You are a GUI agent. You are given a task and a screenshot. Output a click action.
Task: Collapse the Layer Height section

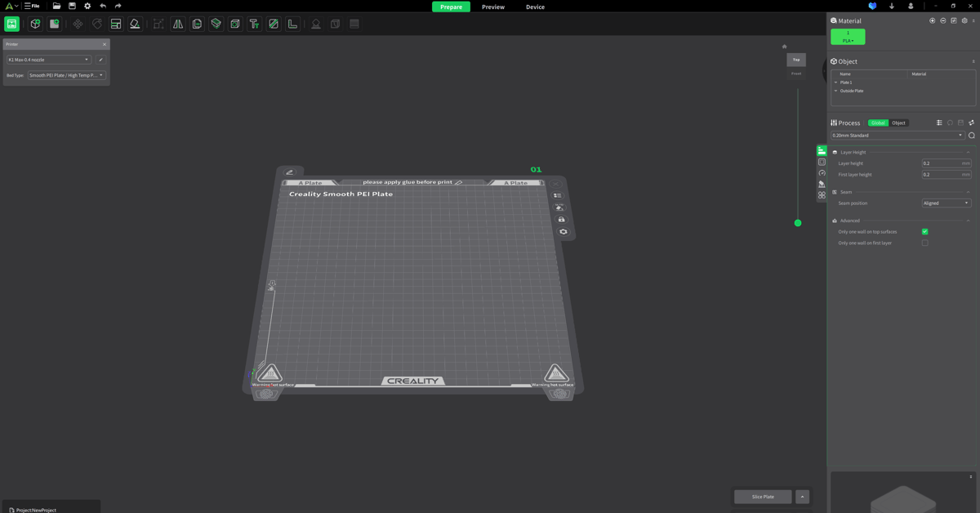(968, 152)
